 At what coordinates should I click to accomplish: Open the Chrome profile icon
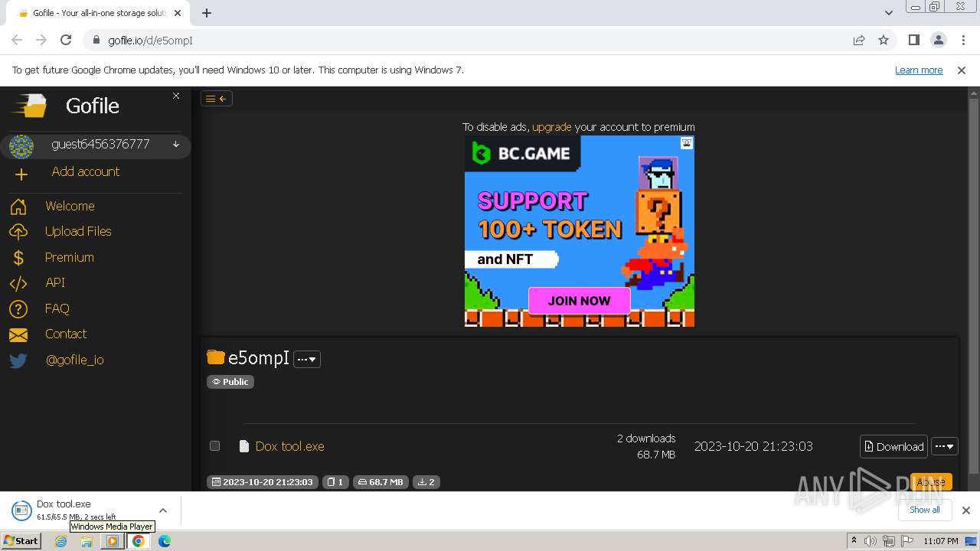point(939,40)
